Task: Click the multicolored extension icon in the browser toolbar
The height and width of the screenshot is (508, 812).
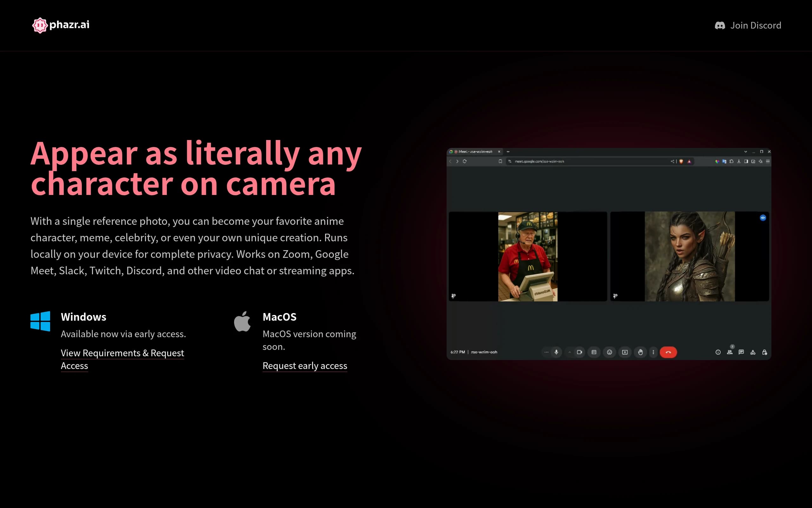Action: (x=717, y=161)
